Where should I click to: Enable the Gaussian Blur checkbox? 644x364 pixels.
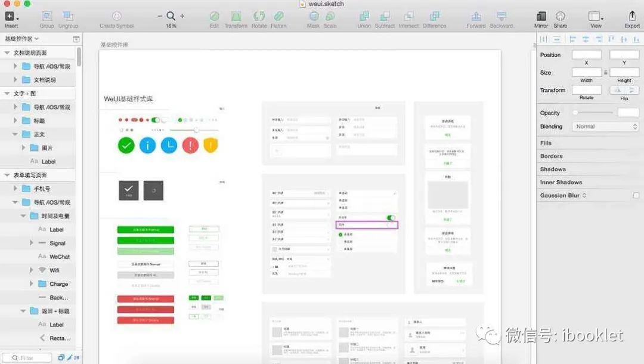click(636, 196)
